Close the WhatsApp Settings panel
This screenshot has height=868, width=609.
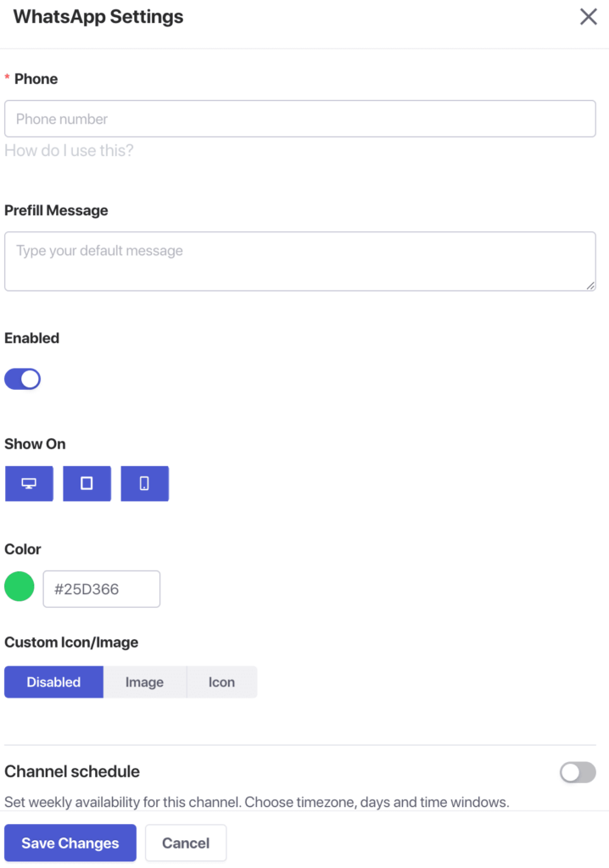(x=588, y=17)
